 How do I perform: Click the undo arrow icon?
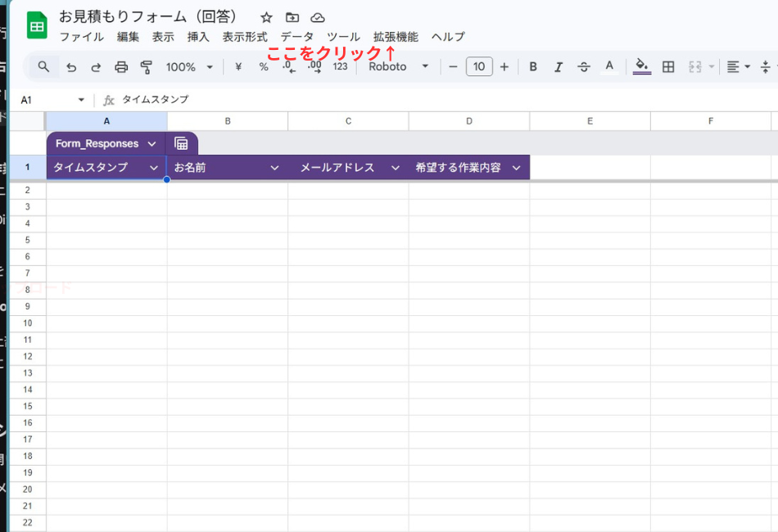click(x=71, y=67)
